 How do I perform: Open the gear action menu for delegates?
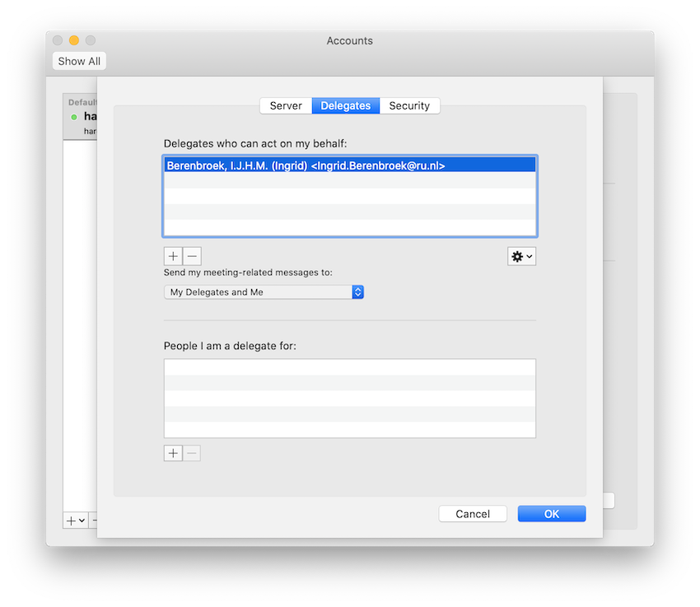[521, 256]
